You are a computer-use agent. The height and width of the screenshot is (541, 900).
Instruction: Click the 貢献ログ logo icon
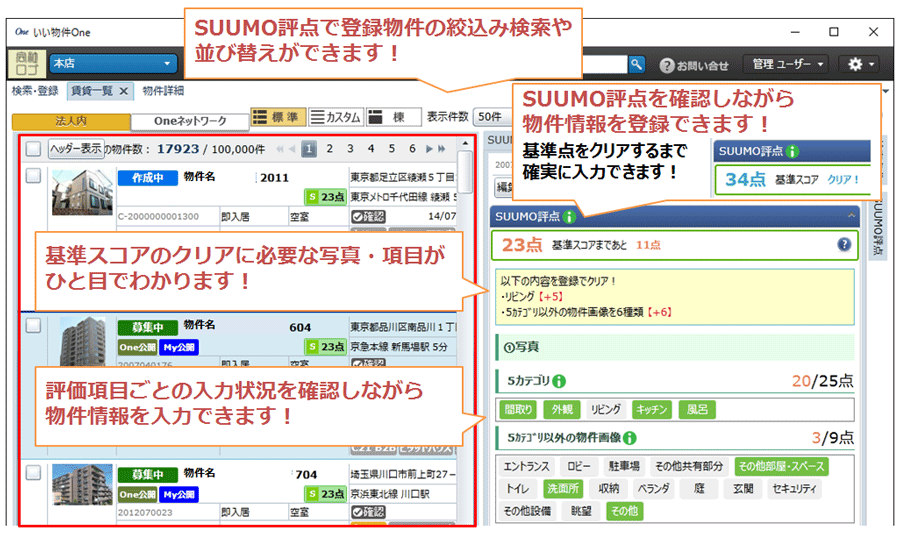point(27,64)
